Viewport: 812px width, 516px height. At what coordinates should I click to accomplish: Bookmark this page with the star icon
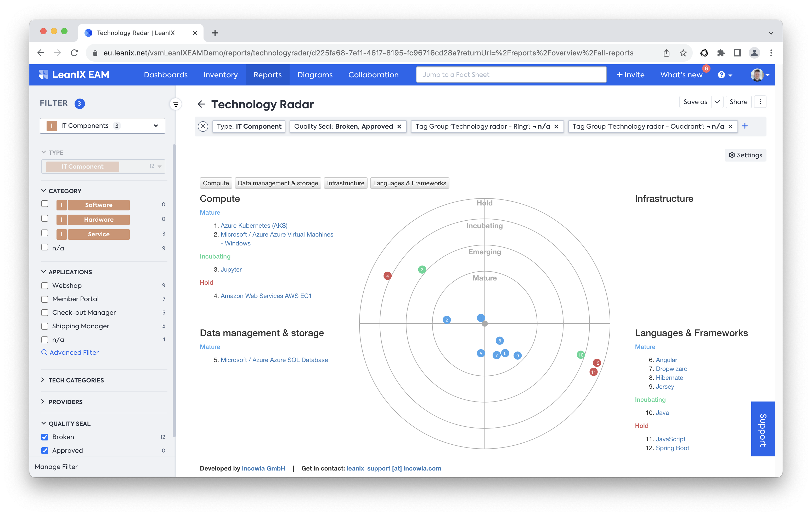pos(683,53)
